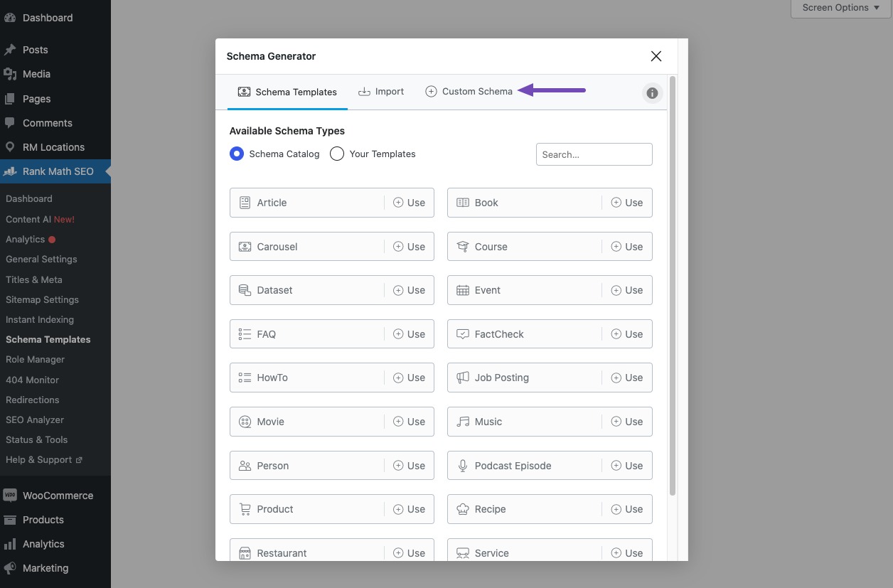Click the FactCheck icon
Image resolution: width=893 pixels, height=588 pixels.
coord(462,334)
